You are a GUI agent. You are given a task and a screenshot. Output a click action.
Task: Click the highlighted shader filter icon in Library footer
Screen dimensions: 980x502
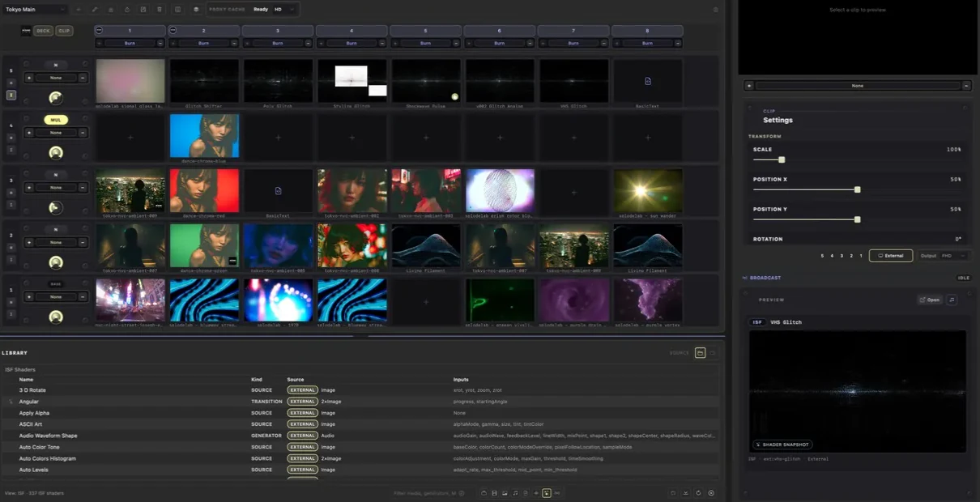tap(547, 493)
